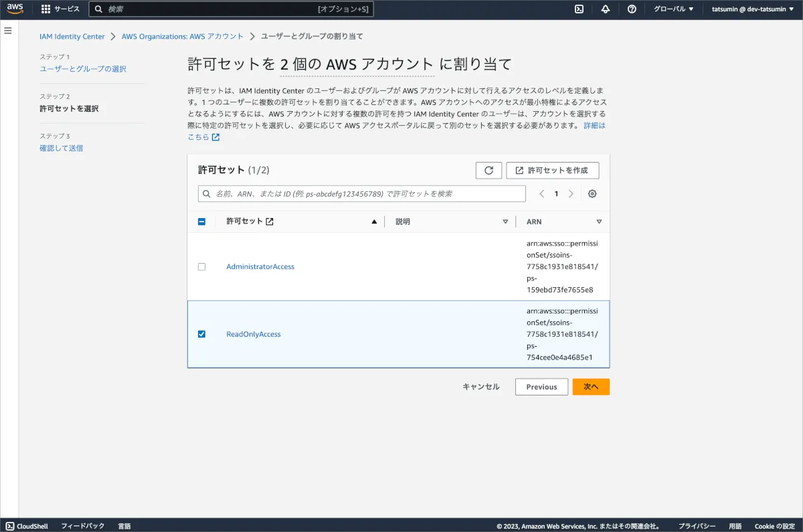
Task: Click the permission set search field
Action: pyautogui.click(x=362, y=194)
